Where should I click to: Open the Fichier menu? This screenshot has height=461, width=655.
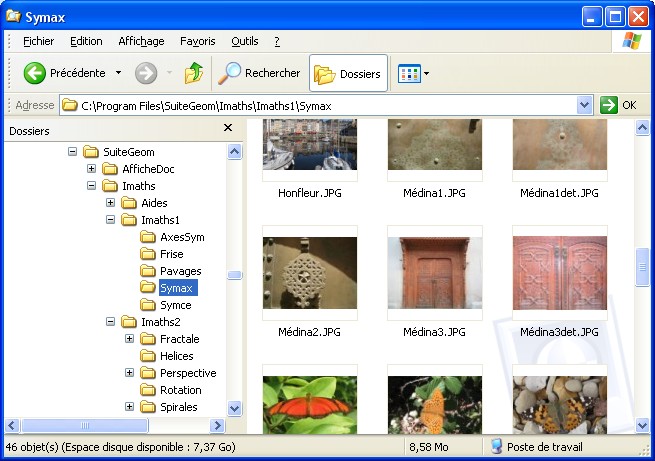click(x=38, y=41)
